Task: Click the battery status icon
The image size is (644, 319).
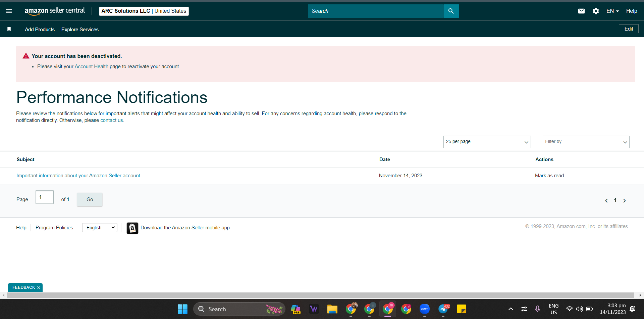Action: coord(590,309)
